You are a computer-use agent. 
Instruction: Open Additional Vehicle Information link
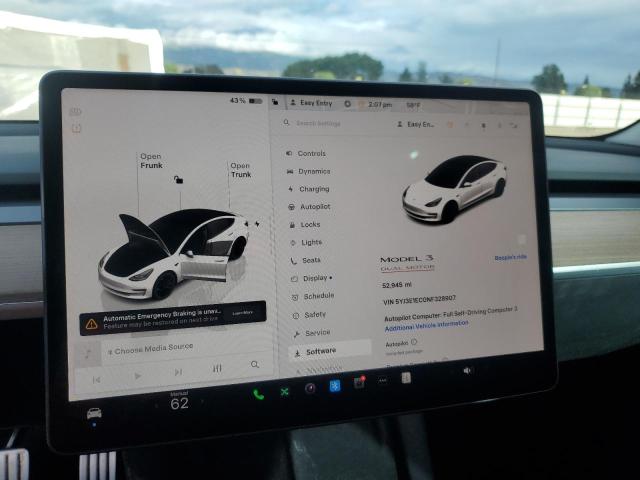[427, 326]
